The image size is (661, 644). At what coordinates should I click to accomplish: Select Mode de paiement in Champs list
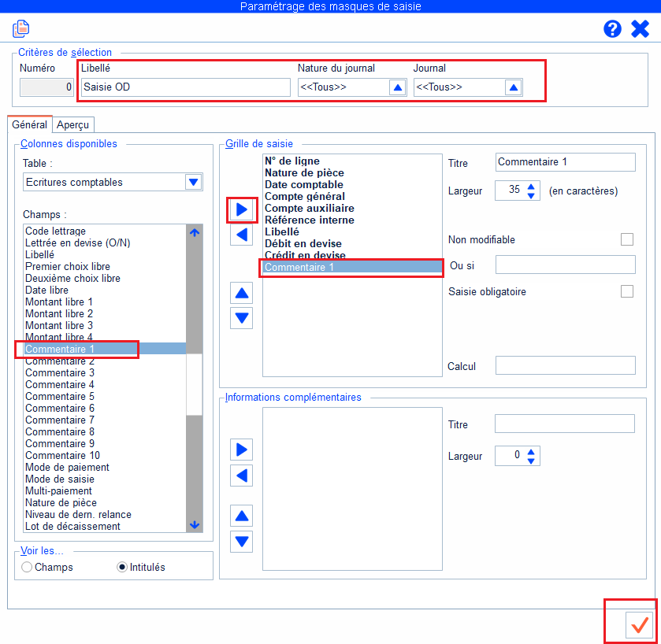(x=67, y=467)
